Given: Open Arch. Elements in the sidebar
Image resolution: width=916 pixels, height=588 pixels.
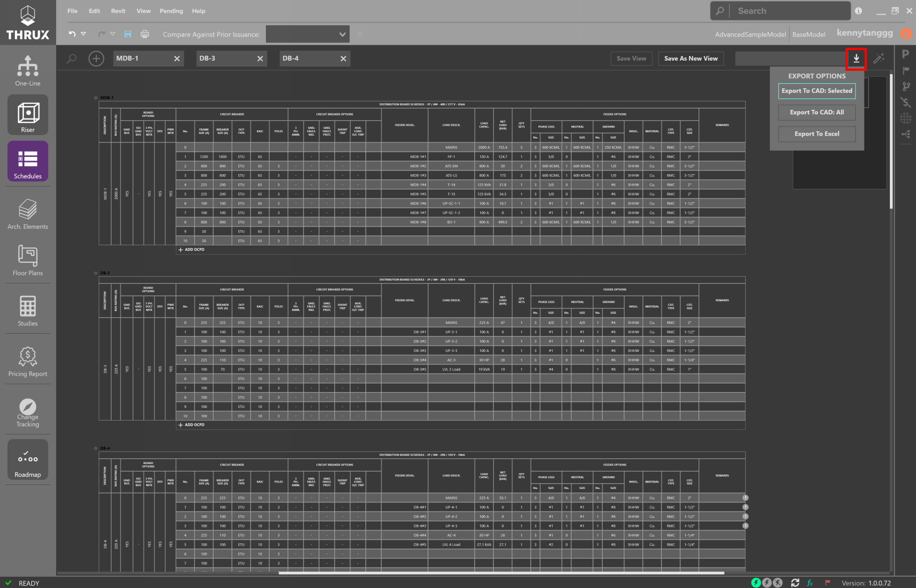Looking at the screenshot, I should [28, 213].
